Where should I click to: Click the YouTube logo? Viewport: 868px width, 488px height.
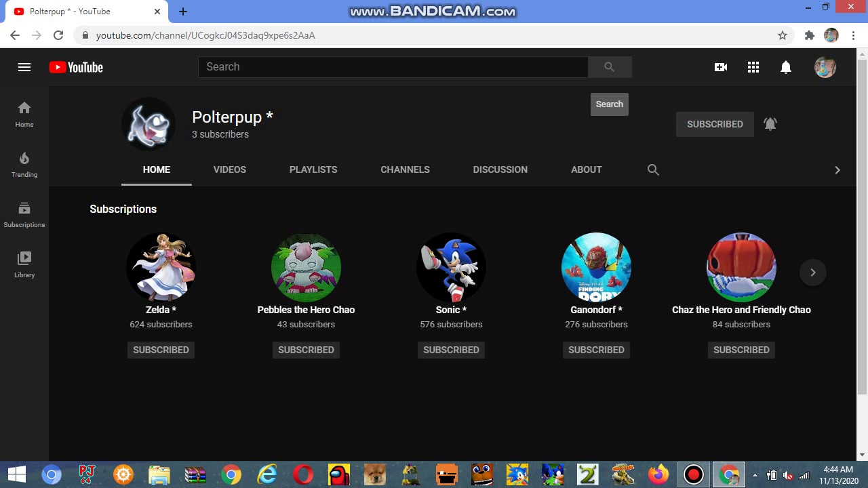coord(76,67)
